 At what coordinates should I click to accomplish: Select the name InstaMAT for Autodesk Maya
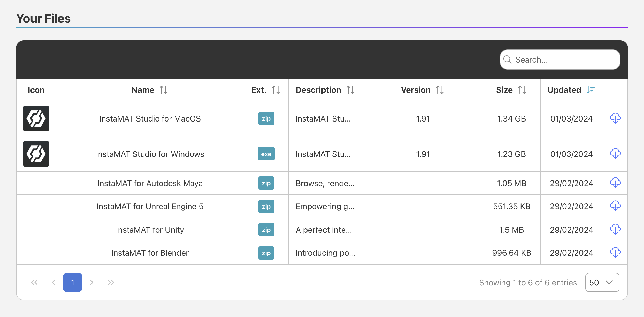point(150,183)
